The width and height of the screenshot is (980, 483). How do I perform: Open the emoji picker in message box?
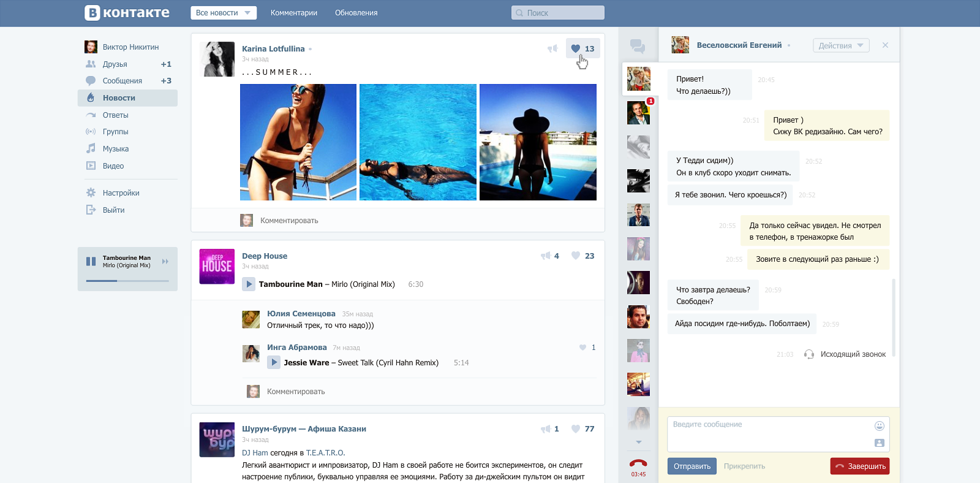[x=880, y=425]
